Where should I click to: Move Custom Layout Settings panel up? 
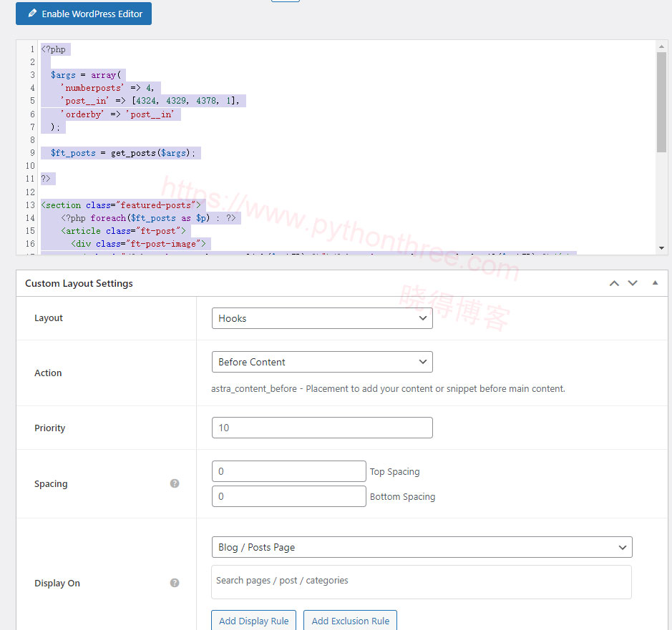pyautogui.click(x=614, y=283)
